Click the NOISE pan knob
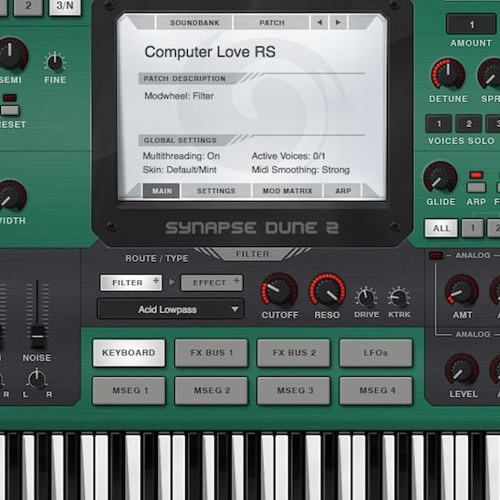Viewport: 500px width, 500px height. [x=37, y=379]
